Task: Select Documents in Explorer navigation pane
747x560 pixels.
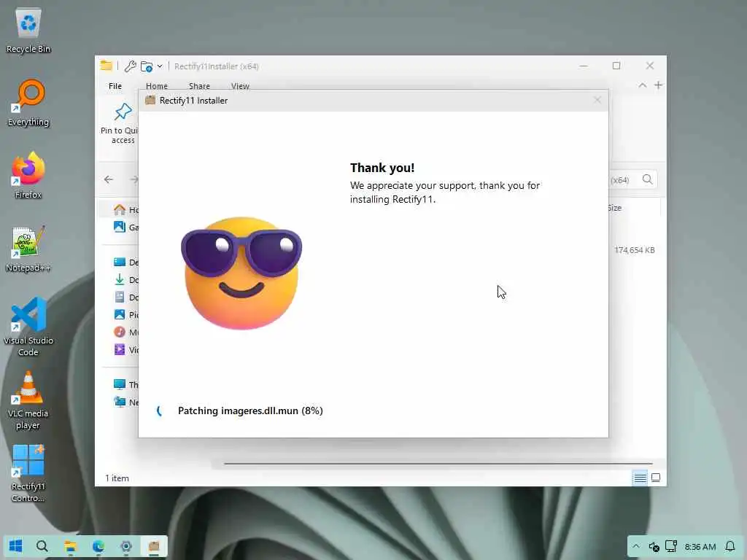Action: [125, 297]
